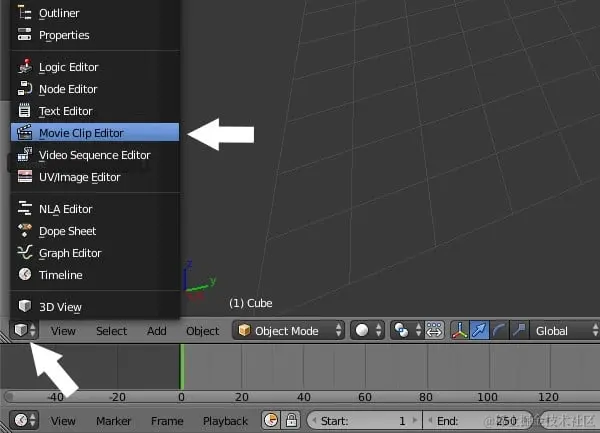Pick Video Sequence Editor
600x433 pixels.
(95, 155)
